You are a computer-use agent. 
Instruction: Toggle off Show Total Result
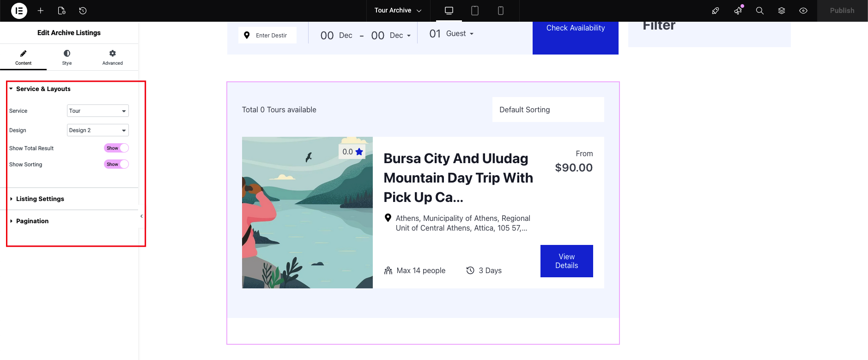[116, 147]
